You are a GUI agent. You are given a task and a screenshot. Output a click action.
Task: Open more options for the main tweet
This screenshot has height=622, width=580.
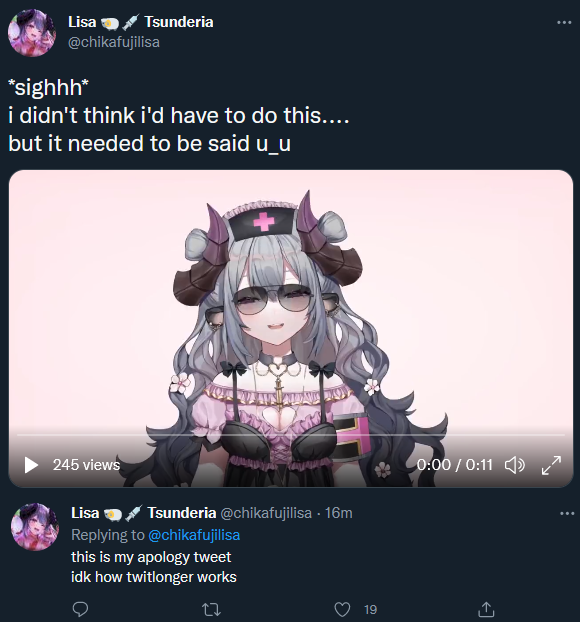coord(564,23)
